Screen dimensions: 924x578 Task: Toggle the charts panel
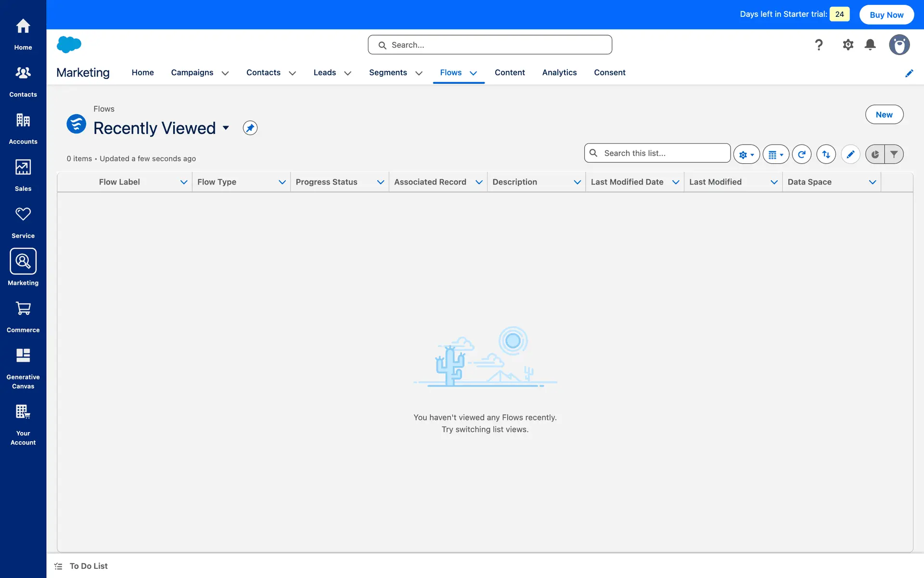875,154
